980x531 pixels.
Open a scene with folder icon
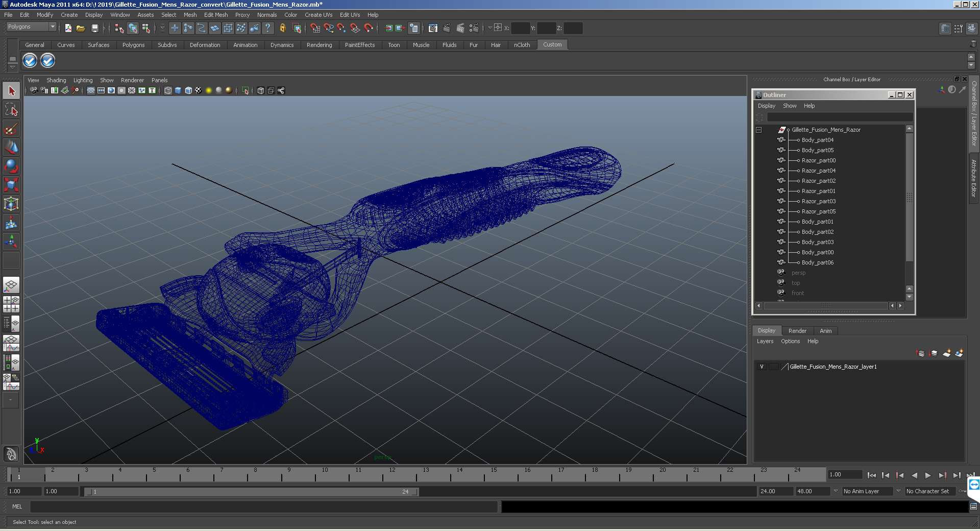81,28
